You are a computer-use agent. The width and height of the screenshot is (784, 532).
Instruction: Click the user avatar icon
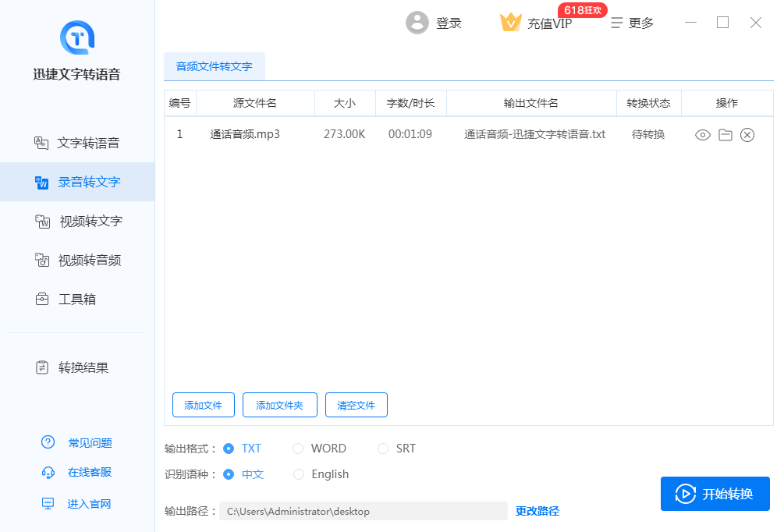tap(417, 23)
